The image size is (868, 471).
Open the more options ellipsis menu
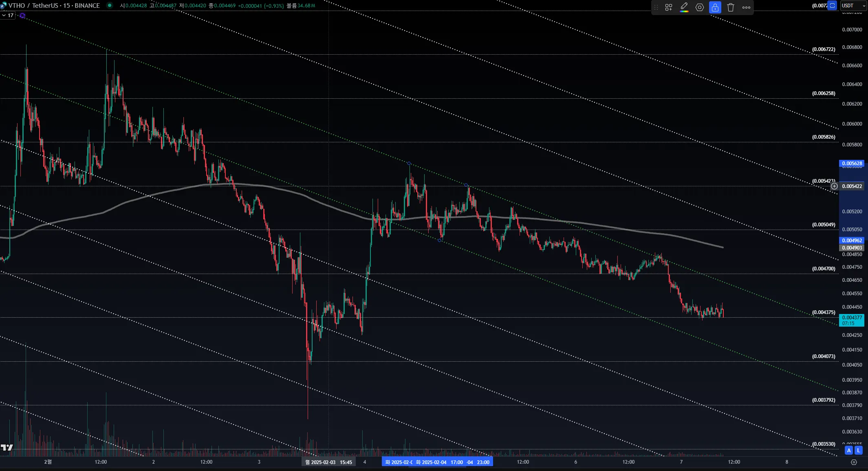point(746,7)
